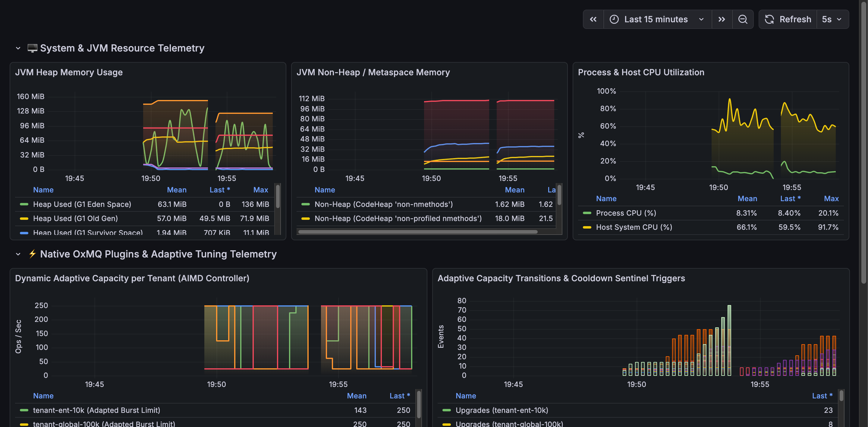The height and width of the screenshot is (427, 868).
Task: Click Non-Heap legend horizontal scrollbar
Action: pyautogui.click(x=418, y=232)
